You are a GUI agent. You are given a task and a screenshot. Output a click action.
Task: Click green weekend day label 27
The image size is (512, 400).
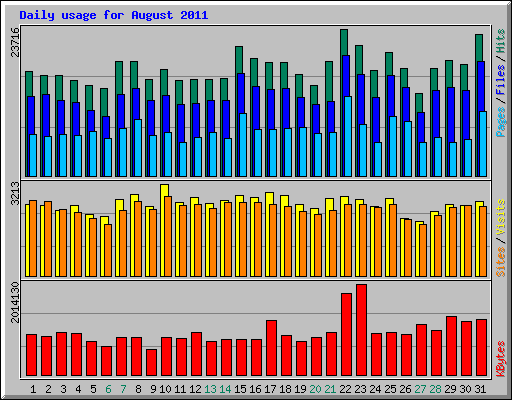click(420, 389)
